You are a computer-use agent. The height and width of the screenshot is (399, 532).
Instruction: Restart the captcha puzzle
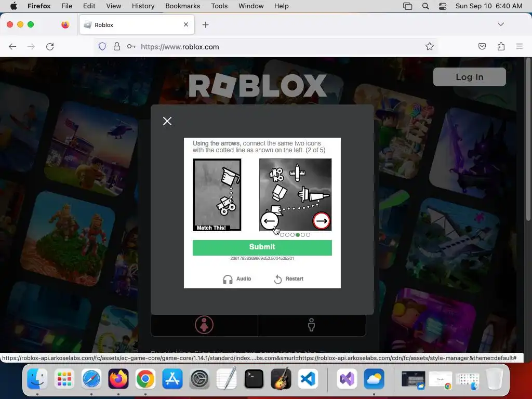(x=288, y=279)
